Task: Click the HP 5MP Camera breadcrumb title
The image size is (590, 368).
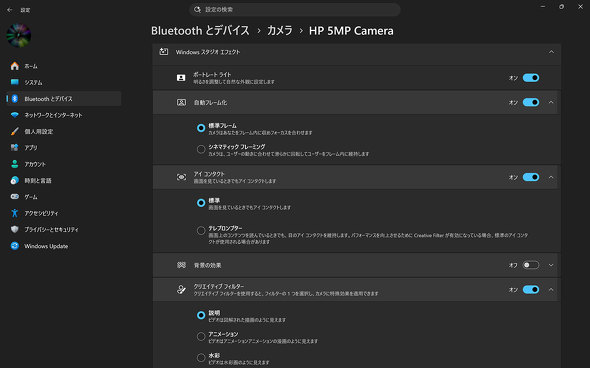Action: pos(351,30)
